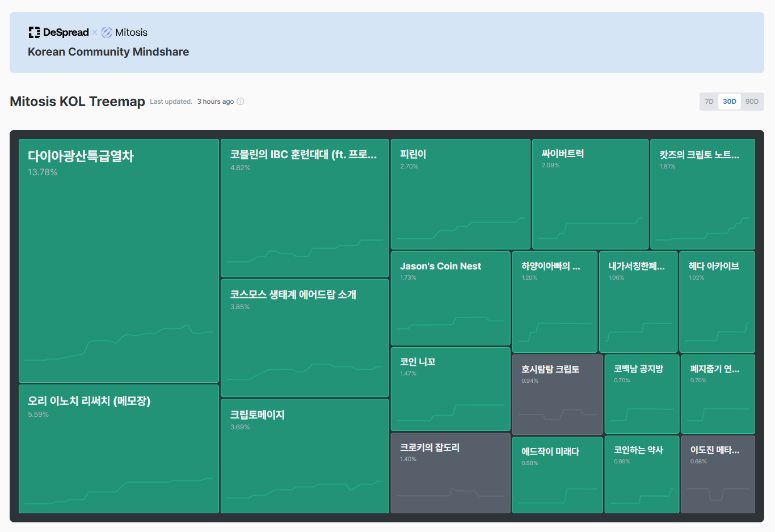Click the info icon beside Last updated
Image resolution: width=775 pixels, height=532 pixels.
coord(241,102)
